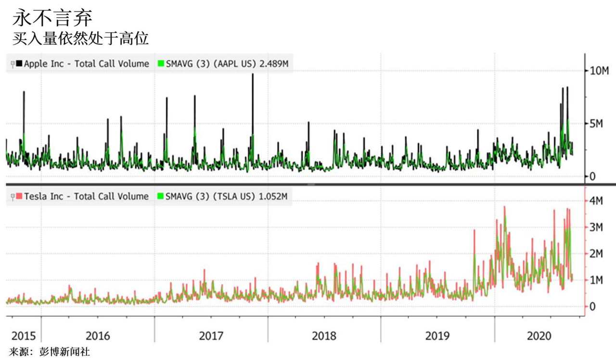Click the source line "来源：彭博新闻社"
Image resolution: width=616 pixels, height=364 pixels.
click(x=50, y=352)
